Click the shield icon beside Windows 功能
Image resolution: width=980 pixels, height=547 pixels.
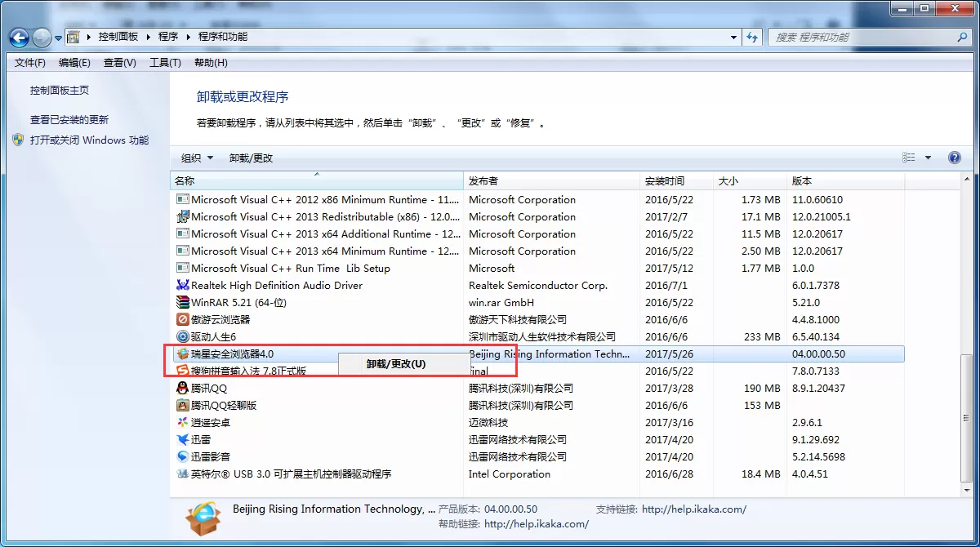coord(19,140)
